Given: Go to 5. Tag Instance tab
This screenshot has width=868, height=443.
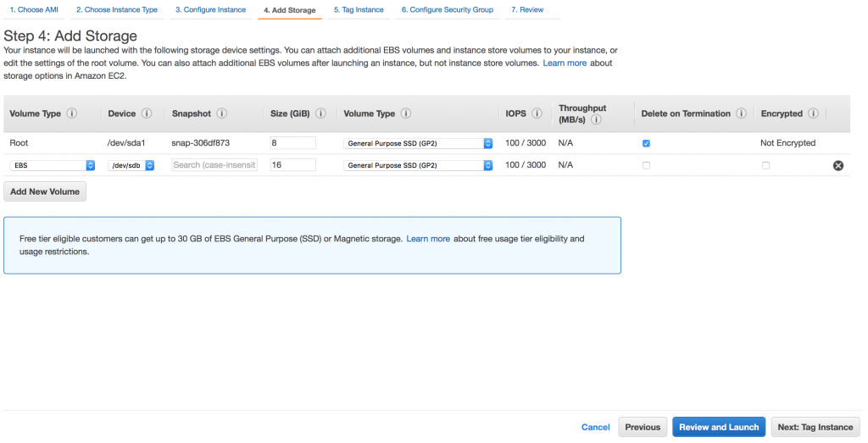Looking at the screenshot, I should (x=359, y=10).
